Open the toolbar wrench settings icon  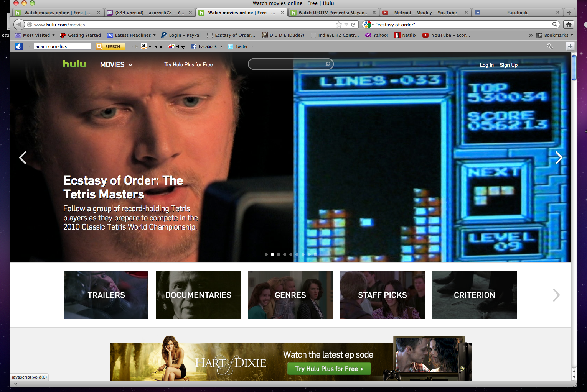coord(550,46)
